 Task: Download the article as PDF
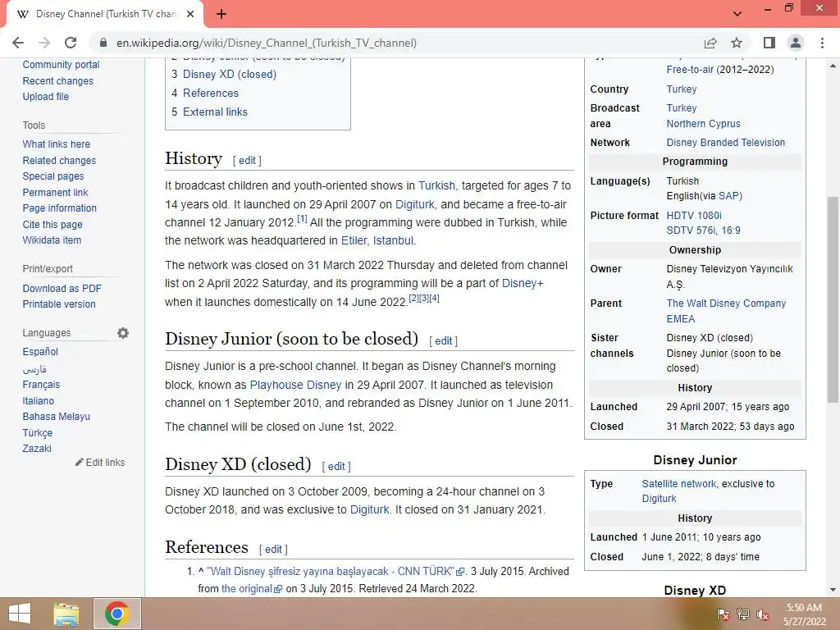[x=62, y=288]
